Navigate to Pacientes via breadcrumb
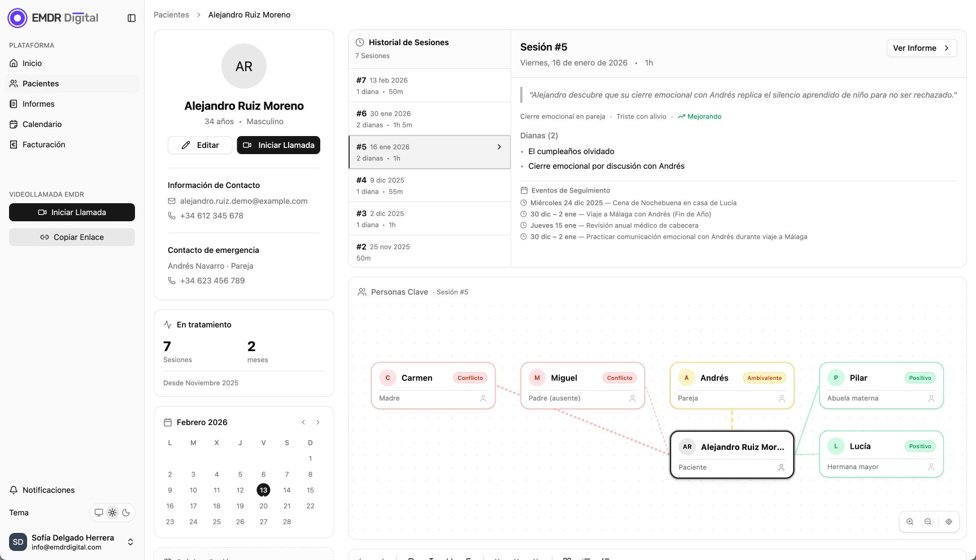 (171, 15)
